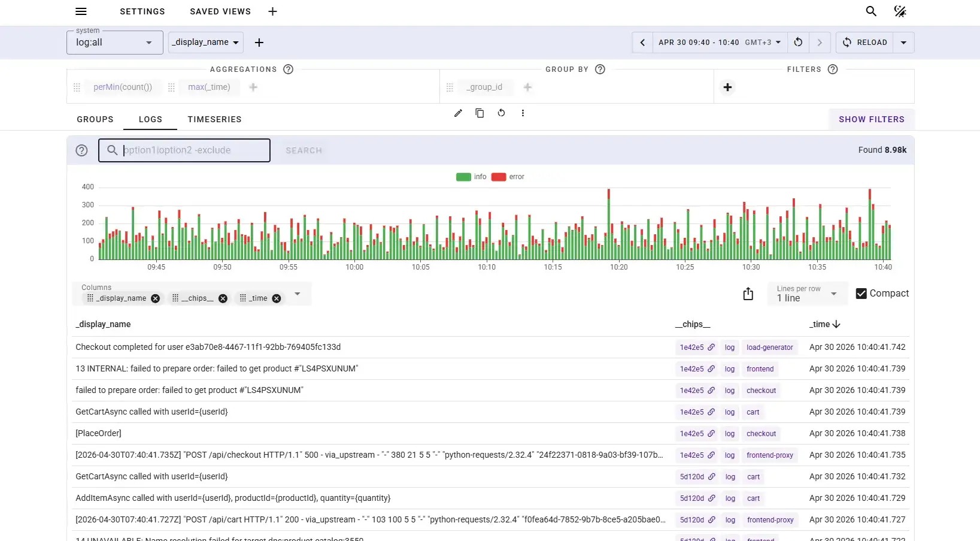Viewport: 980px width, 541px height.
Task: Add a new saved view with plus
Action: click(x=272, y=11)
